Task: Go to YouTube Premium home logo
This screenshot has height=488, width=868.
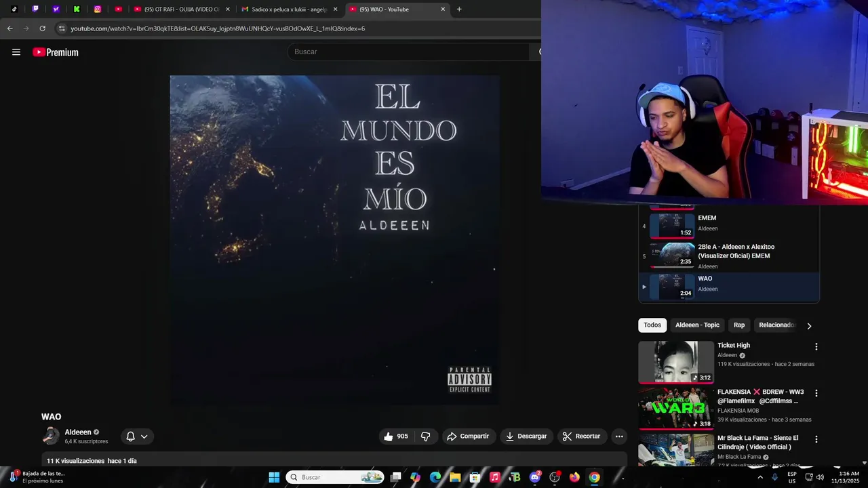Action: pos(56,52)
